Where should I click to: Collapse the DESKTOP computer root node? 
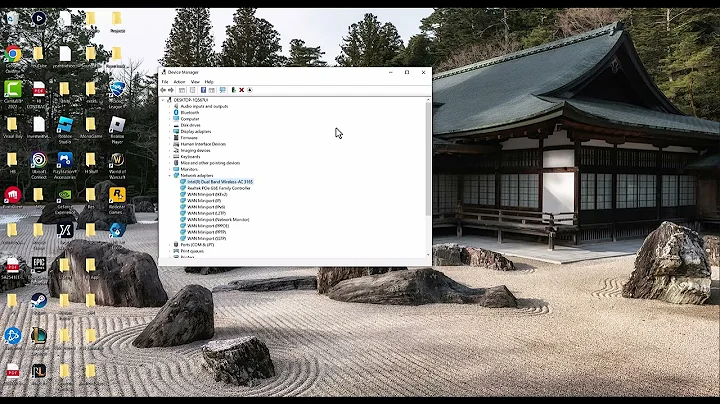163,100
